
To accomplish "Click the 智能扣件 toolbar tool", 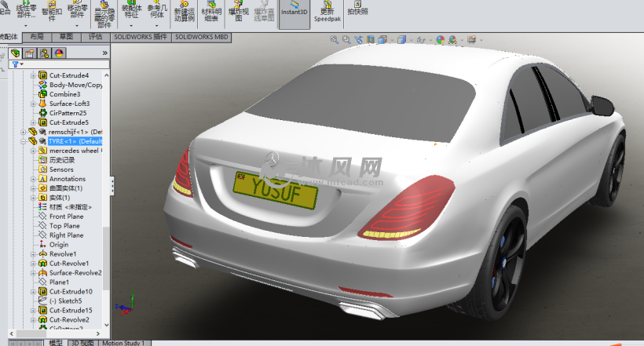I will 52,11.
